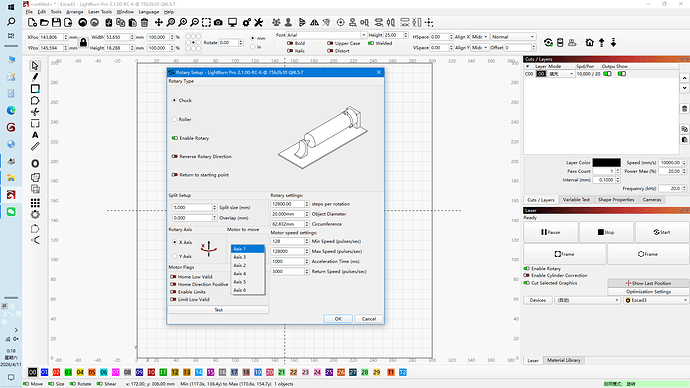
Task: Open the Arrange menu
Action: click(74, 12)
